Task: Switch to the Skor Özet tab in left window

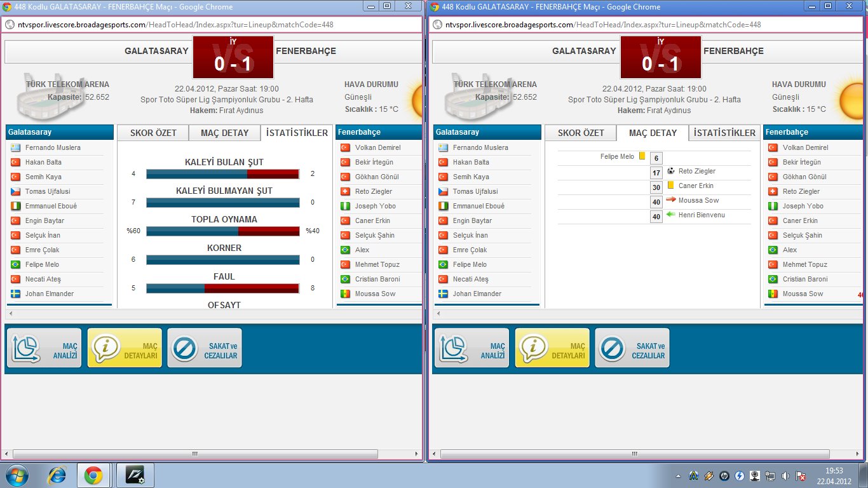Action: (x=153, y=133)
